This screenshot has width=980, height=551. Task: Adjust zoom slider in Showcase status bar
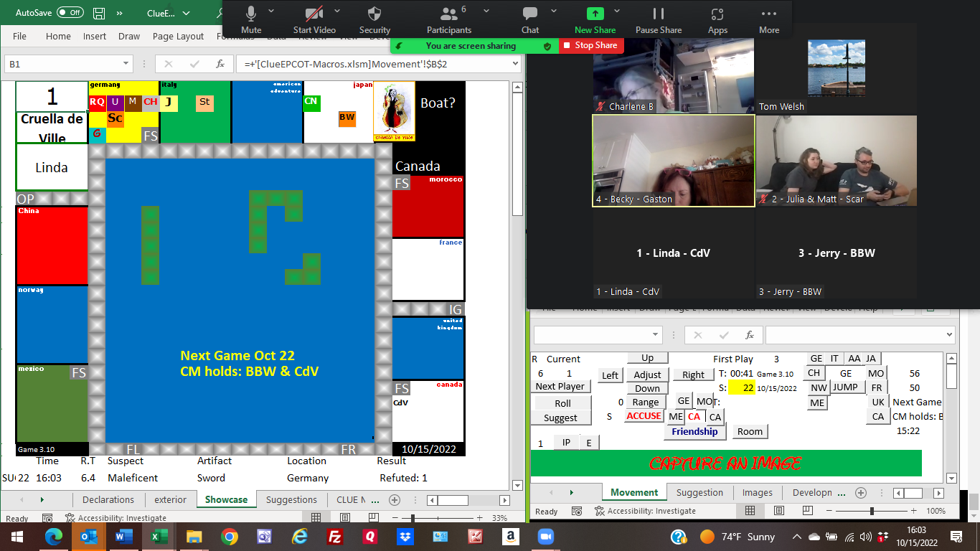tap(413, 517)
